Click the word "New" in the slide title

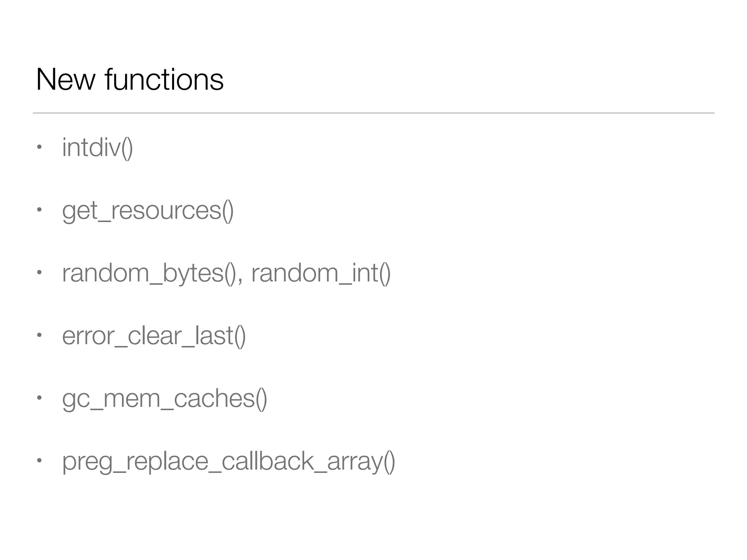66,79
